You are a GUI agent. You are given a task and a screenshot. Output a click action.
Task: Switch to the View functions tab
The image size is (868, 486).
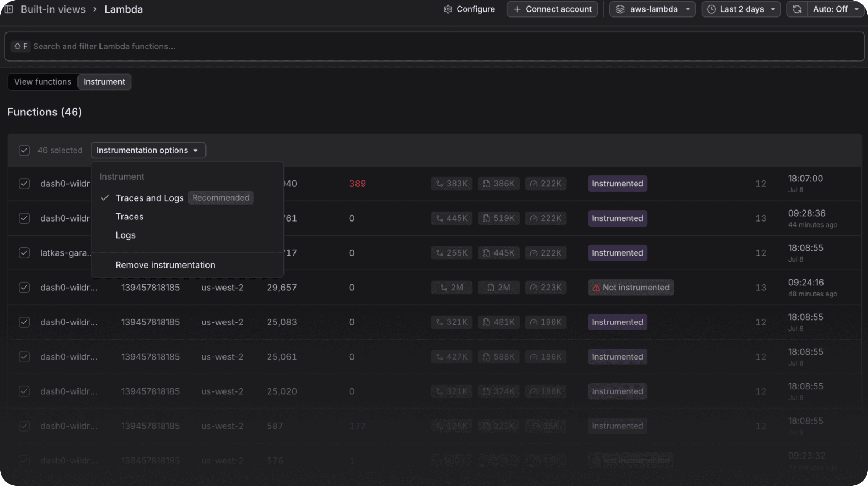[43, 82]
